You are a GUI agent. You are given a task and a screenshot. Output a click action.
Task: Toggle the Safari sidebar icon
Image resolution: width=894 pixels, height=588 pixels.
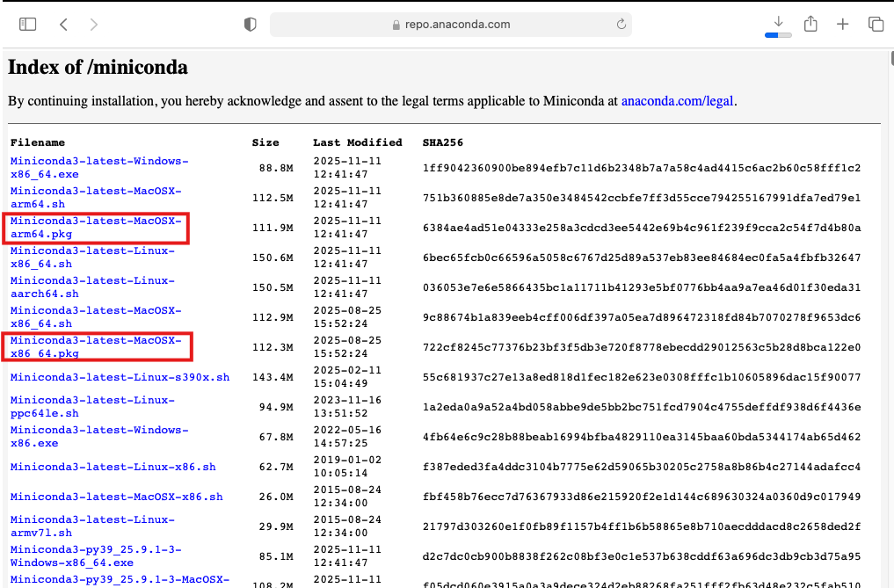(28, 25)
